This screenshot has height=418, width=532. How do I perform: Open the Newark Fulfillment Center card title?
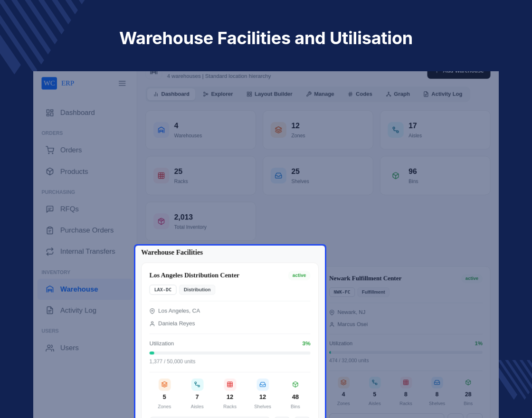pos(365,278)
